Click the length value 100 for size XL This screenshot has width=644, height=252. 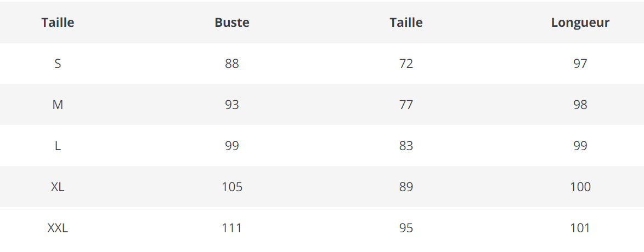coord(580,187)
